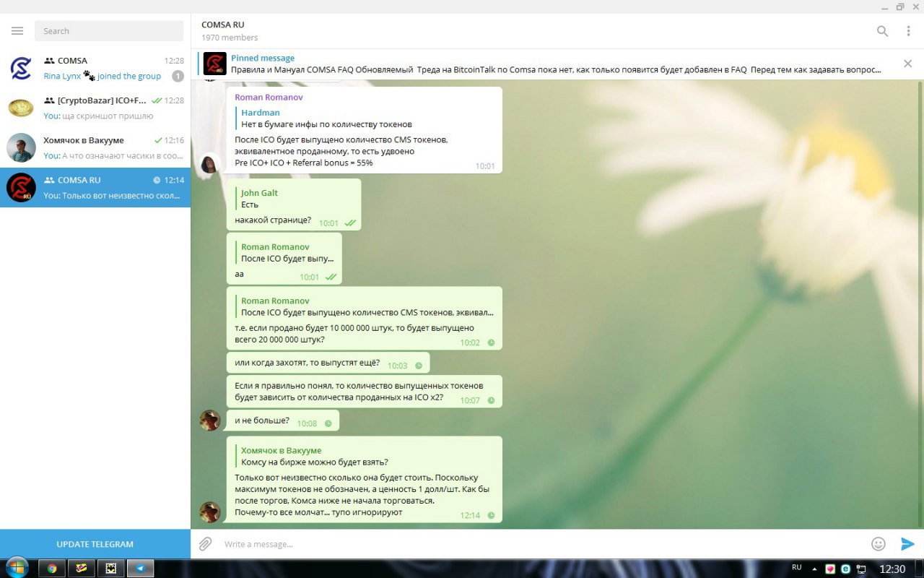Click the unread badge on COMSA chat
This screenshot has height=578, width=924.
tap(178, 76)
